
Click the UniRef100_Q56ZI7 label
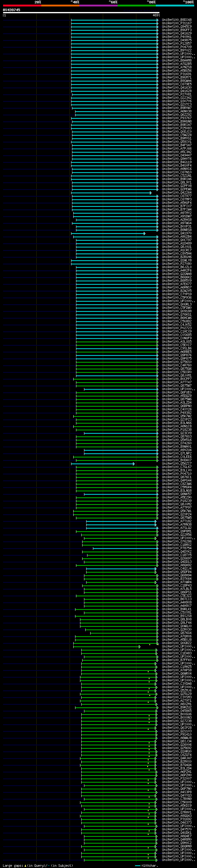click(x=177, y=464)
